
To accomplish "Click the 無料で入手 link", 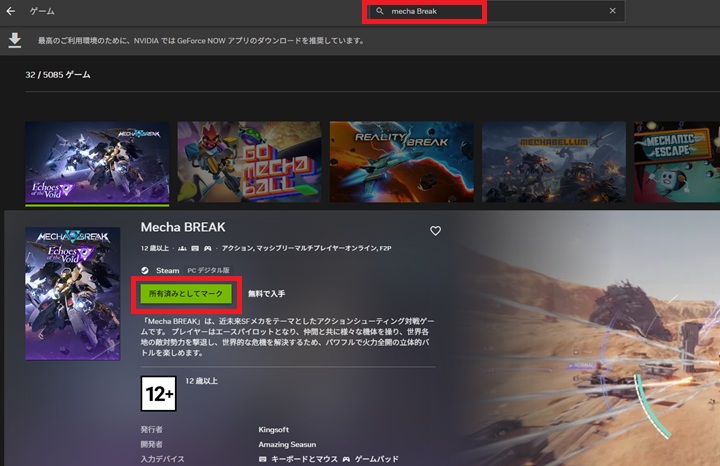I will [x=267, y=294].
